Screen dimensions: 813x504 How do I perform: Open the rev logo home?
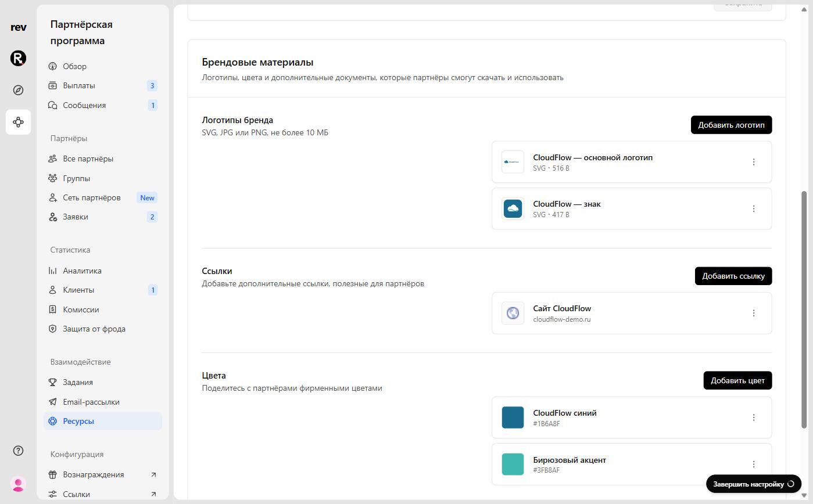tap(18, 27)
